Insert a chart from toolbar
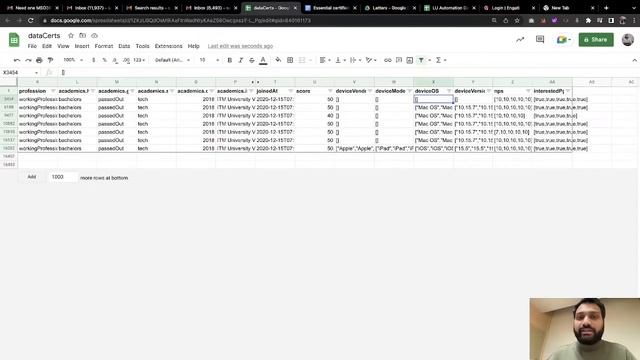The height and width of the screenshot is (360, 640). pyautogui.click(x=410, y=60)
